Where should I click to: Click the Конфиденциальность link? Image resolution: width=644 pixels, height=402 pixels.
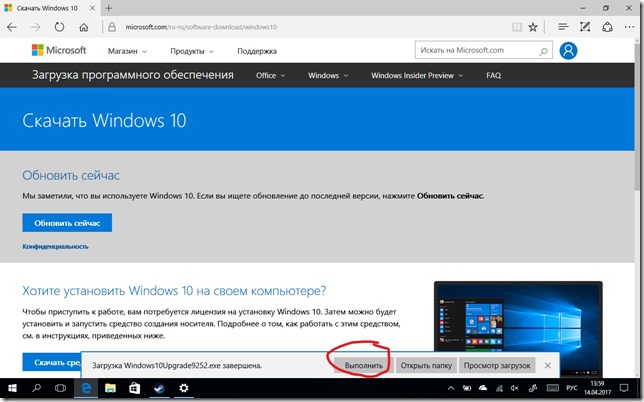tap(55, 246)
